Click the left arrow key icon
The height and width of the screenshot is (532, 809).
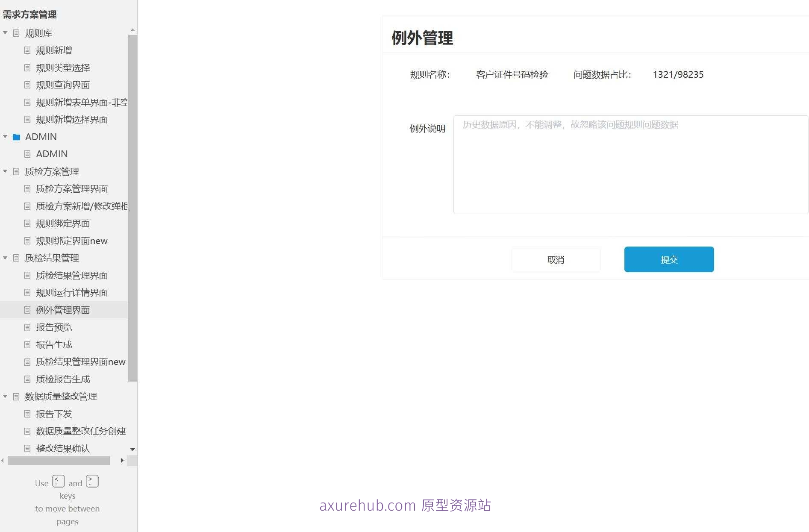(x=59, y=482)
